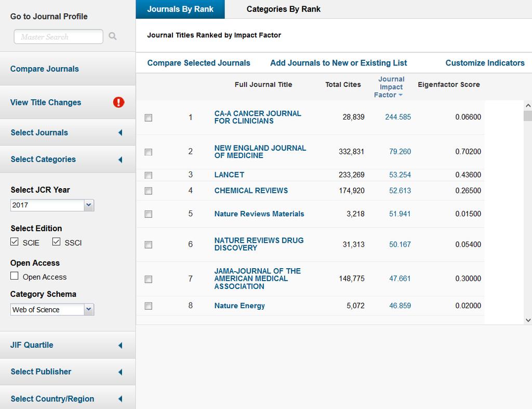The image size is (532, 409).
Task: Click impact factor 46.859
Action: (x=400, y=306)
